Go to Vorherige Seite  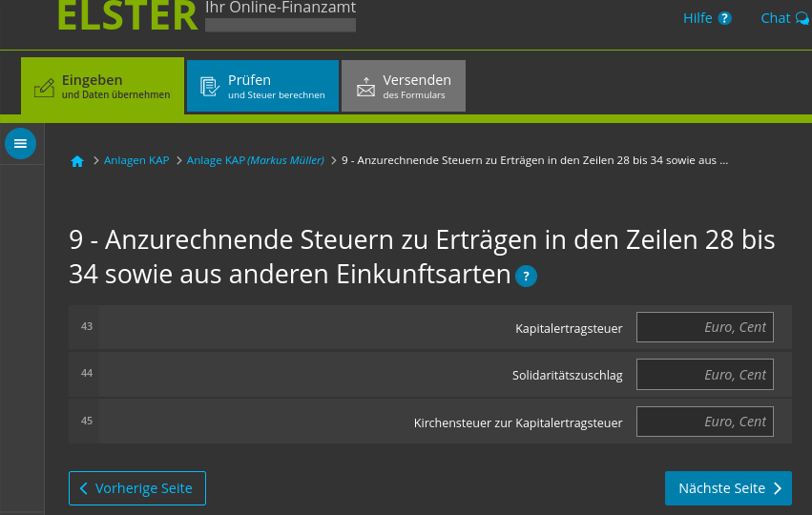[137, 488]
